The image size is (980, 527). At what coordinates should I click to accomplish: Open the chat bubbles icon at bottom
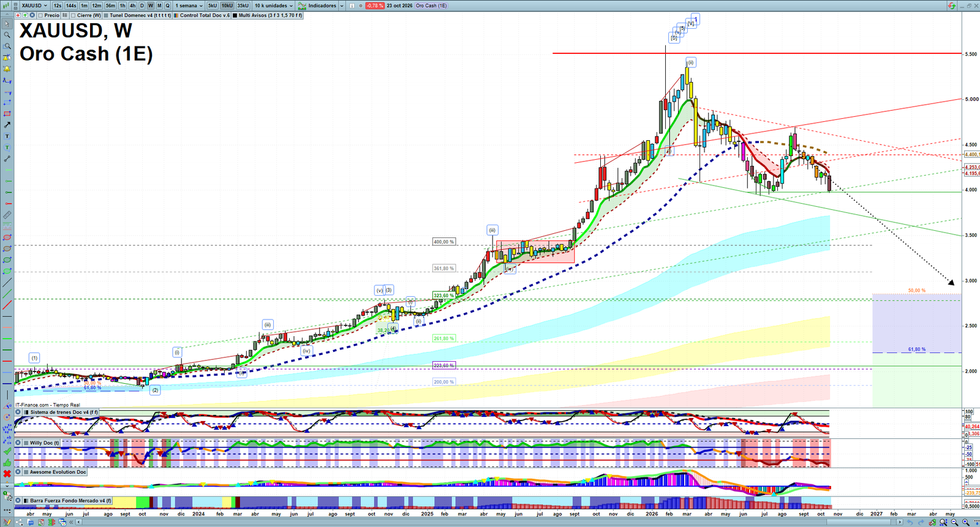[31, 522]
